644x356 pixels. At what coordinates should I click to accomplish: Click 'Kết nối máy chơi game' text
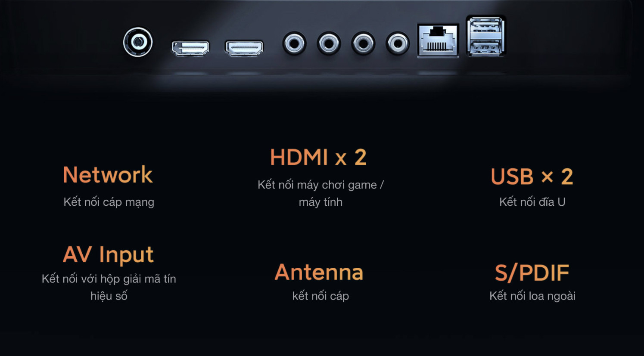click(x=317, y=185)
